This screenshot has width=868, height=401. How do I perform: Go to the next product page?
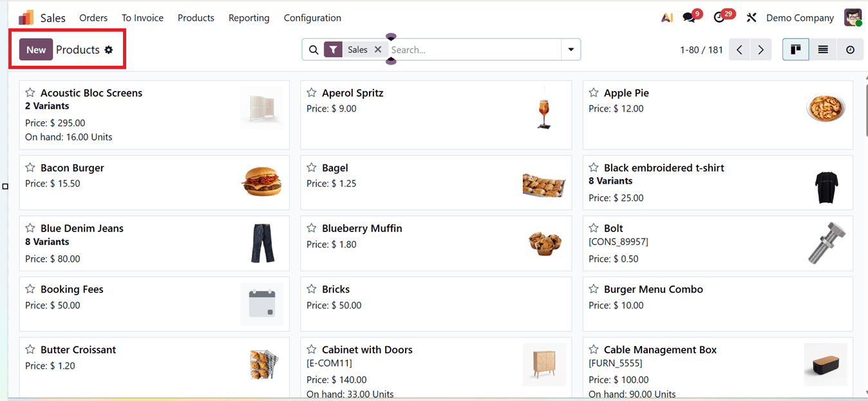pos(760,49)
